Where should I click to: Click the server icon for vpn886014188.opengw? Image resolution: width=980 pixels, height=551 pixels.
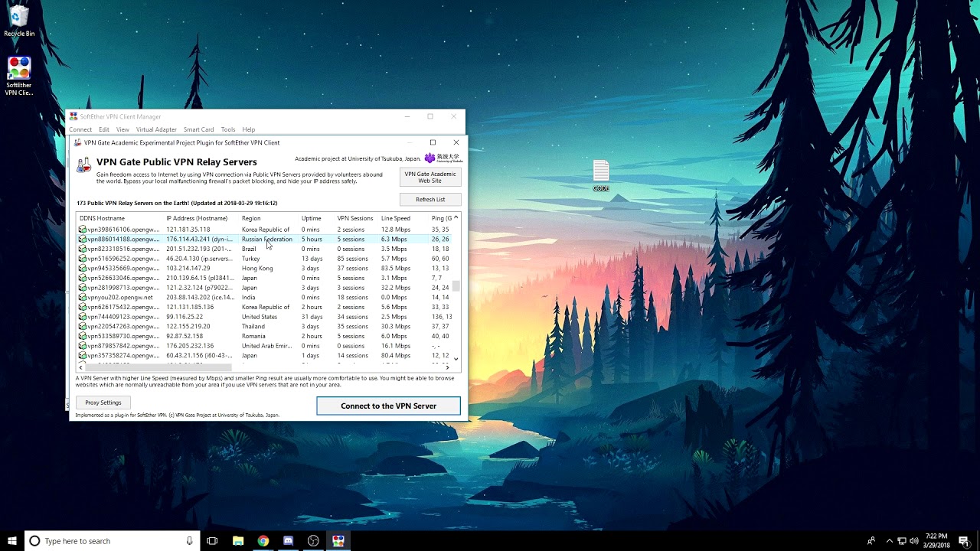coord(83,240)
